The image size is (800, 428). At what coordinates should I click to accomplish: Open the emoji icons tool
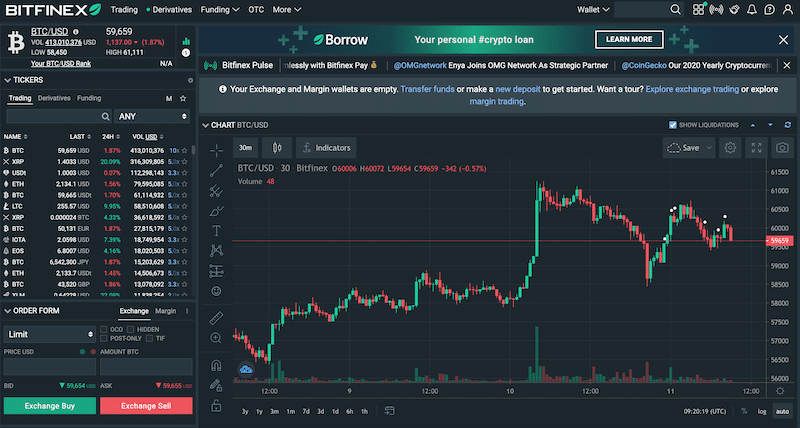pyautogui.click(x=216, y=291)
